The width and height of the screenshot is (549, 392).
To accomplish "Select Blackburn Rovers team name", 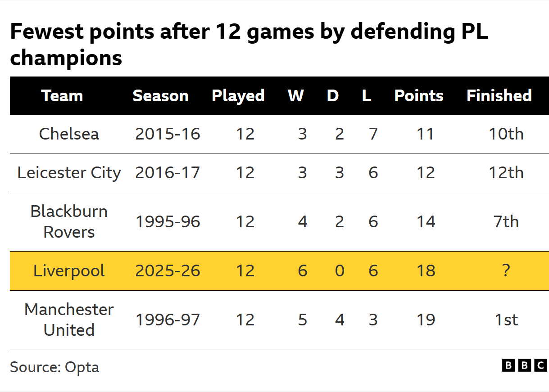I will [69, 221].
